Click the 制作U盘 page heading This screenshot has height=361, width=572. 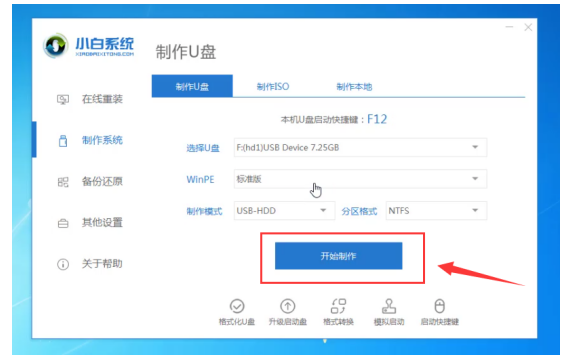point(186,52)
